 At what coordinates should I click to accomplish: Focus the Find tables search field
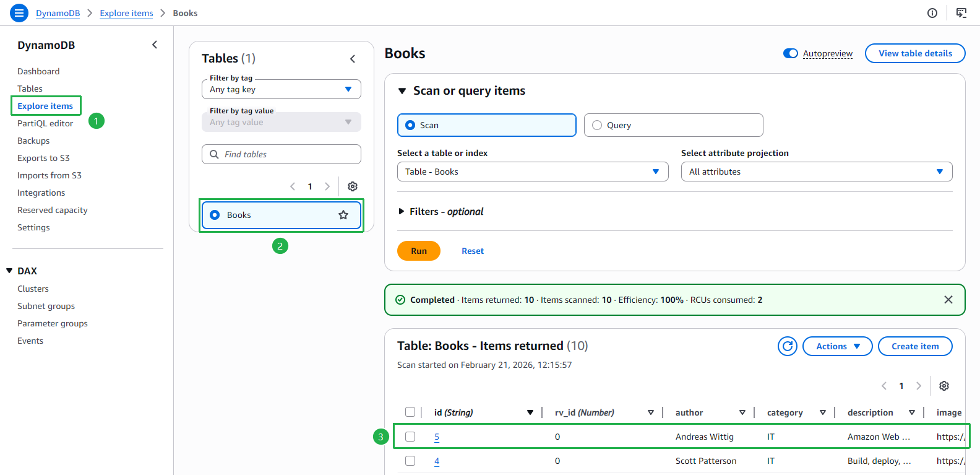tap(282, 154)
